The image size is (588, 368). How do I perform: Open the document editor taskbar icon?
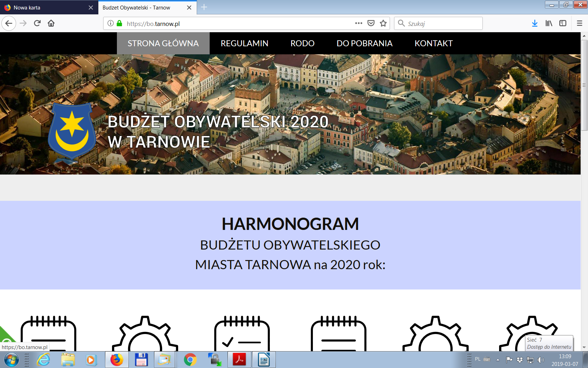pyautogui.click(x=264, y=360)
